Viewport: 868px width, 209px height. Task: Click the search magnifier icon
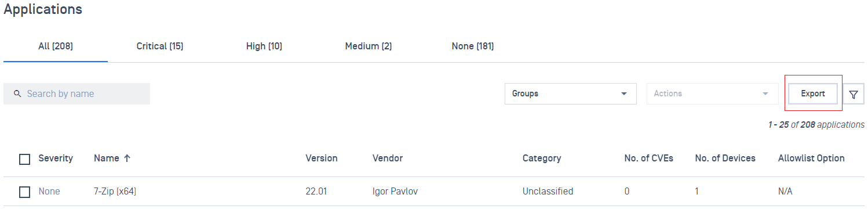17,93
